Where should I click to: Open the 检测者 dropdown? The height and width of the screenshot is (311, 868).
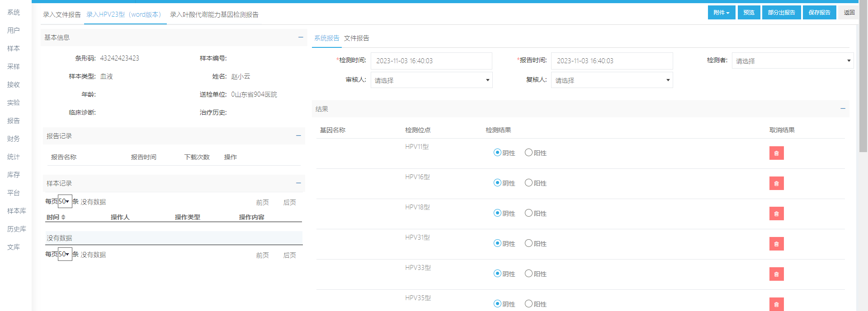[x=793, y=60]
